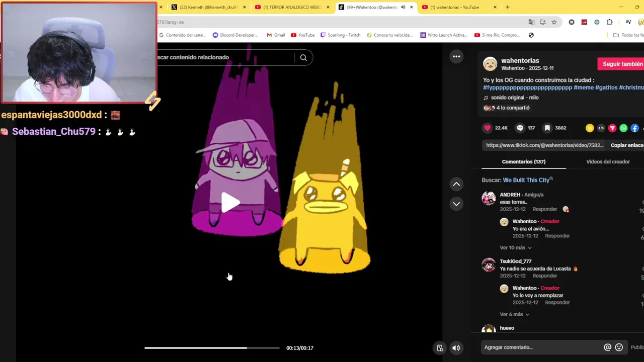The width and height of the screenshot is (644, 362).
Task: Expand Ver 10 más replies
Action: pyautogui.click(x=516, y=248)
